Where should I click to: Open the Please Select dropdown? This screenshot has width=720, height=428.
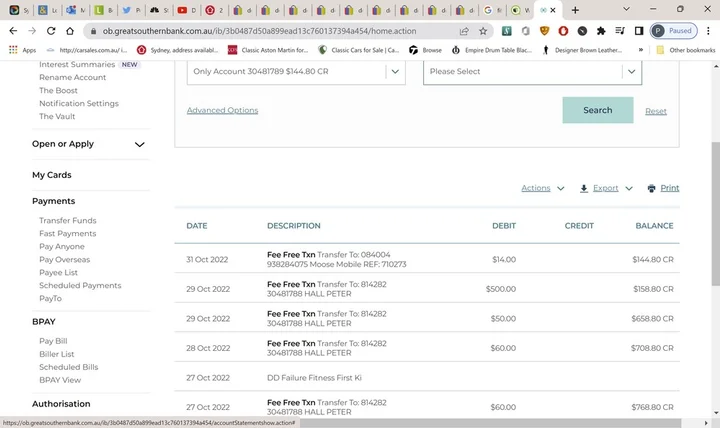pyautogui.click(x=532, y=72)
